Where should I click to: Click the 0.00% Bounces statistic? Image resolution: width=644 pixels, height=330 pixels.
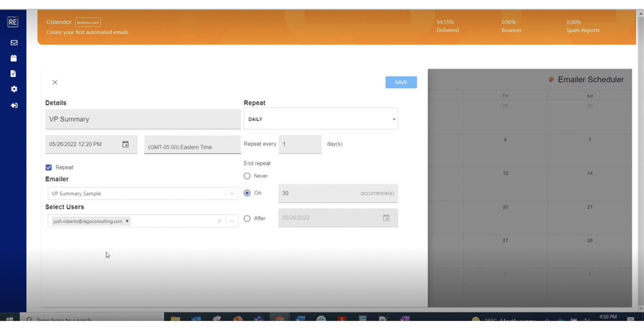click(x=511, y=26)
